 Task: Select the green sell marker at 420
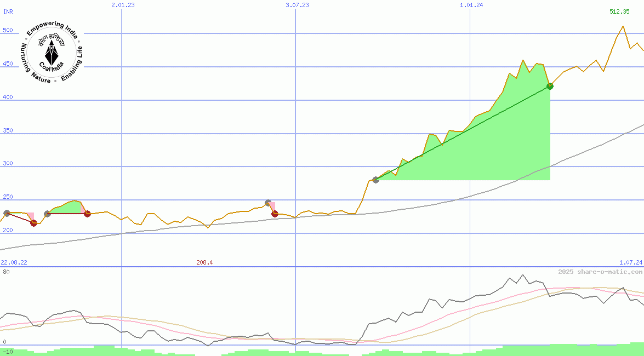tap(550, 86)
